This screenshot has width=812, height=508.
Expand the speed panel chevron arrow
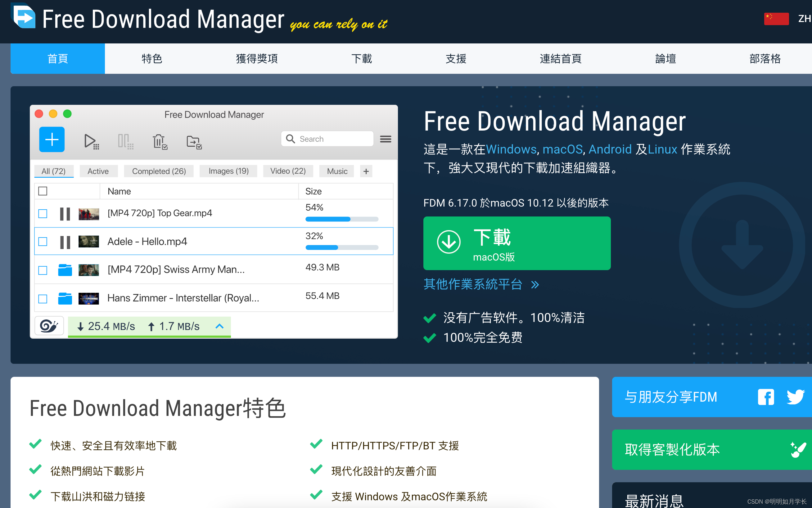tap(219, 326)
